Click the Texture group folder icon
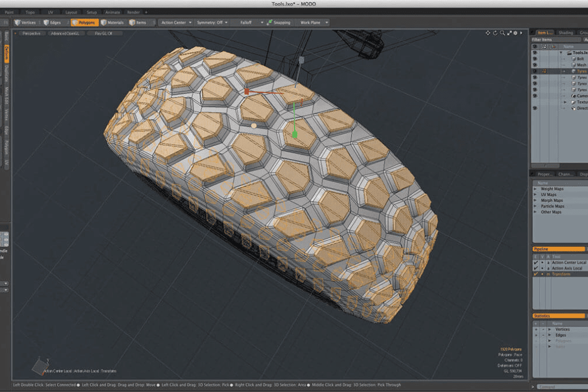This screenshot has width=588, height=392. (573, 102)
